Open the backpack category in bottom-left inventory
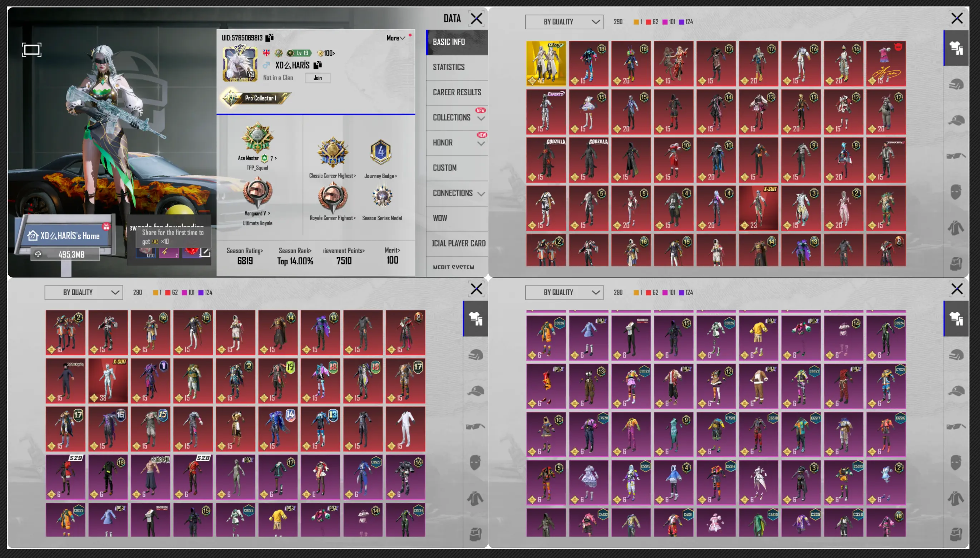This screenshot has height=558, width=980. [x=476, y=534]
